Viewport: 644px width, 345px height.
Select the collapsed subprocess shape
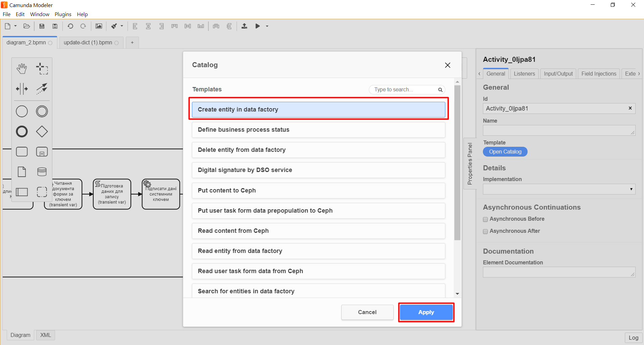tap(42, 152)
